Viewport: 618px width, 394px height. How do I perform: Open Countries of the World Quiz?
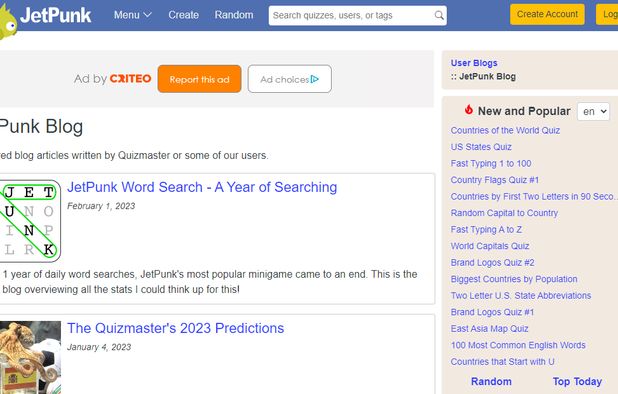coord(505,130)
